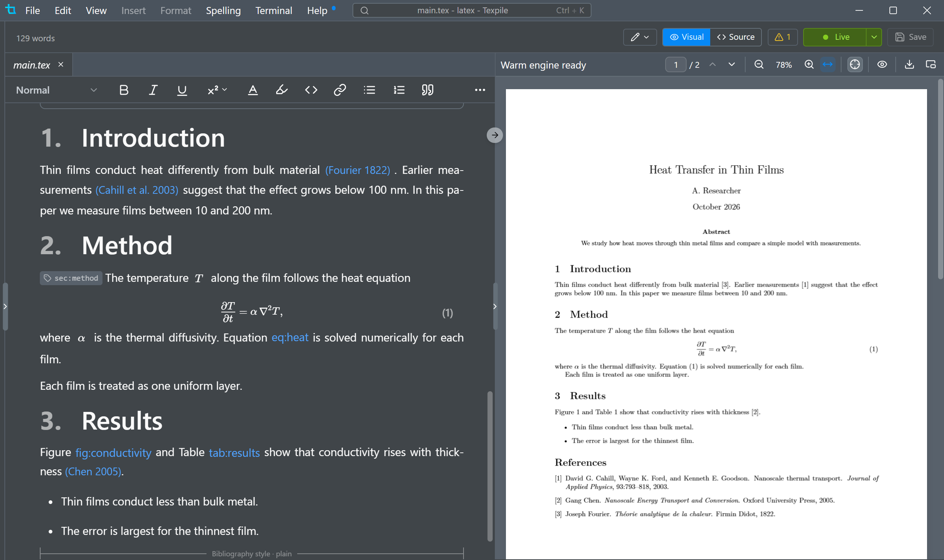Open the Fourier 1822 citation

[358, 170]
